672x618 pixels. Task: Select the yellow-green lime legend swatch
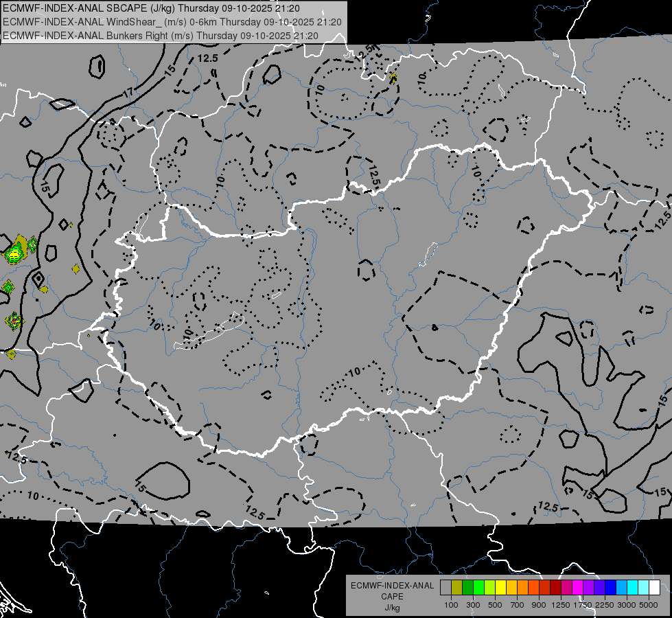tap(489, 587)
